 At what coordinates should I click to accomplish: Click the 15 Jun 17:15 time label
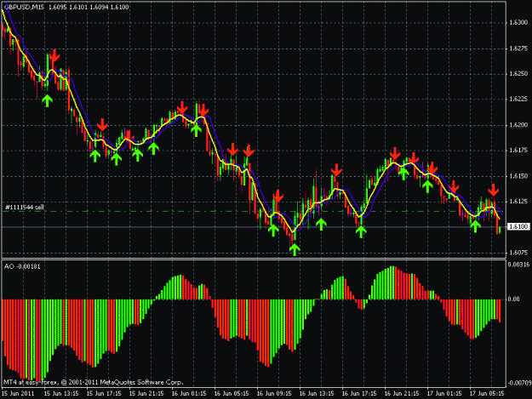point(104,394)
